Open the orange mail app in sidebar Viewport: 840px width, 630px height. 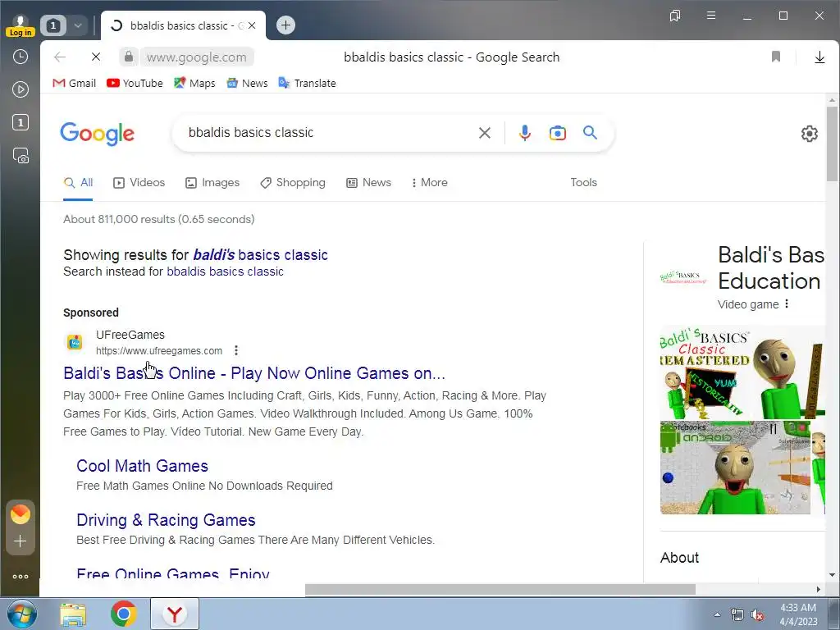coord(21,514)
